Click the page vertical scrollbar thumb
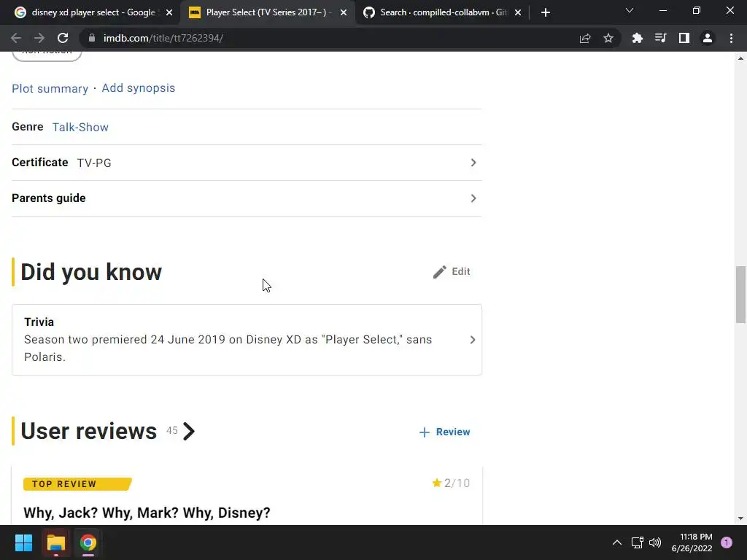747x560 pixels. (741, 295)
